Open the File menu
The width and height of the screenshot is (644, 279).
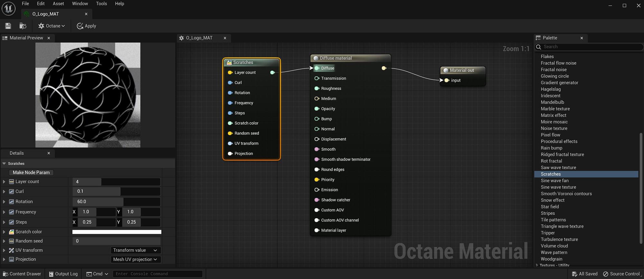(x=25, y=4)
